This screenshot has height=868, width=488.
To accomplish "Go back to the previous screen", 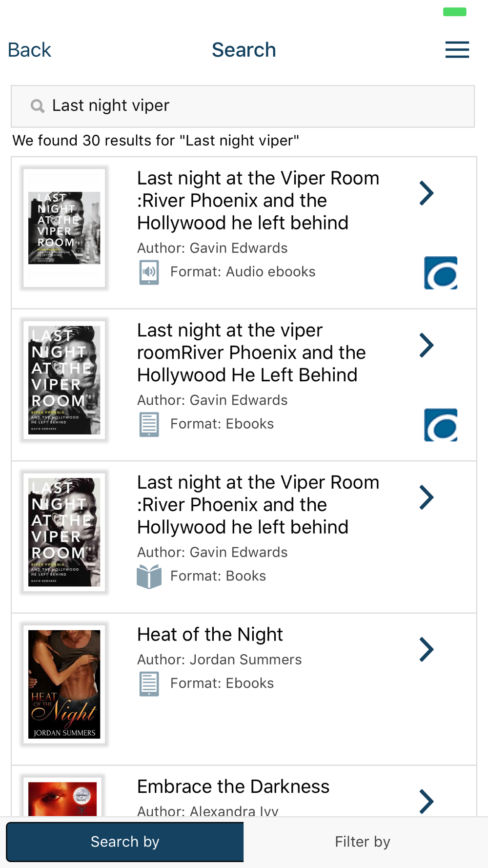I will pyautogui.click(x=29, y=50).
